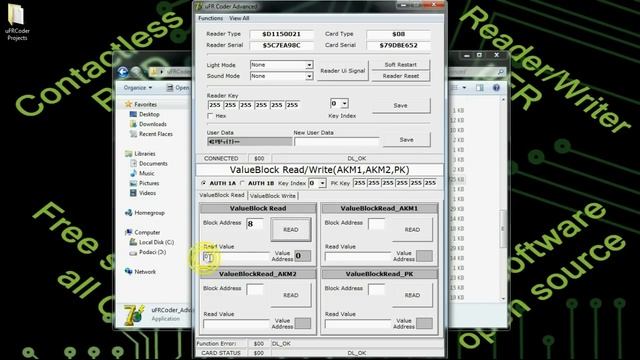Open the Functions menu
This screenshot has height=360, width=640.
coord(211,18)
